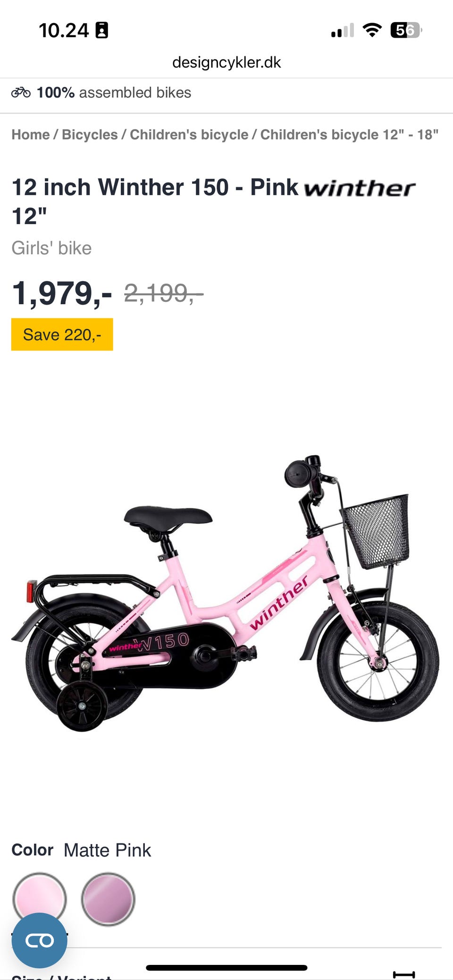This screenshot has width=453, height=980.
Task: Tap the Wi-Fi status icon
Action: click(x=372, y=30)
